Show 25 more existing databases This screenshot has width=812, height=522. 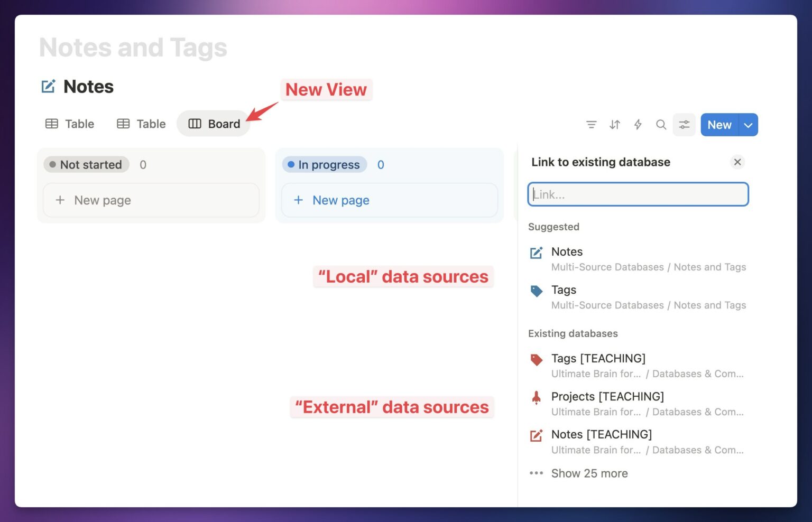tap(579, 473)
